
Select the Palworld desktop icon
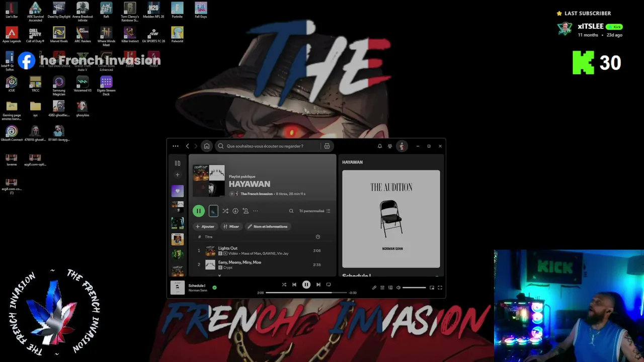point(177,35)
